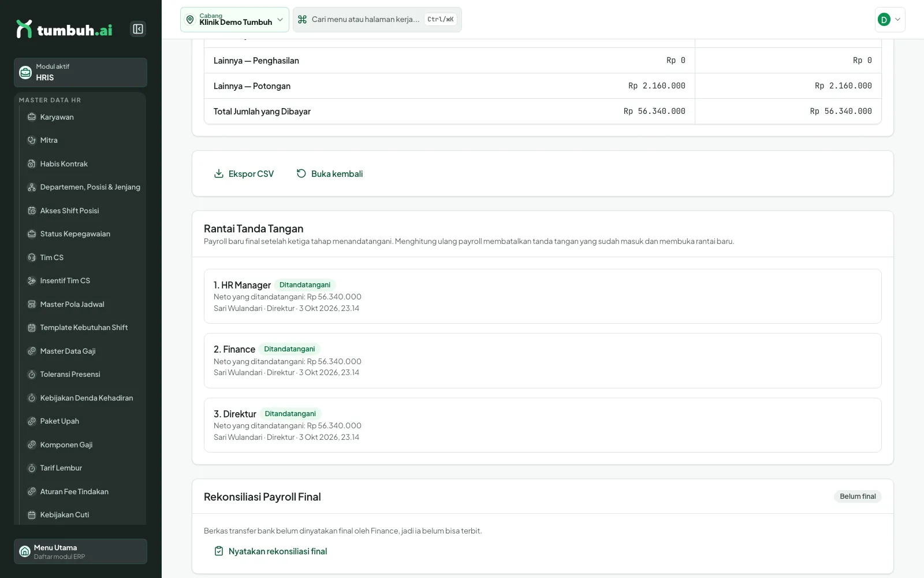Open Aturan Fee Tindakan
The image size is (924, 578).
[83, 491]
